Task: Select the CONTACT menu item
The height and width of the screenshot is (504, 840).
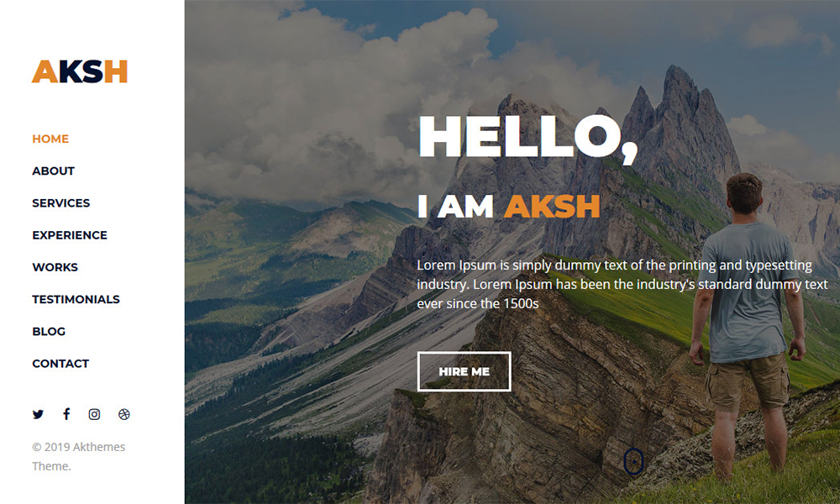Action: [x=60, y=364]
